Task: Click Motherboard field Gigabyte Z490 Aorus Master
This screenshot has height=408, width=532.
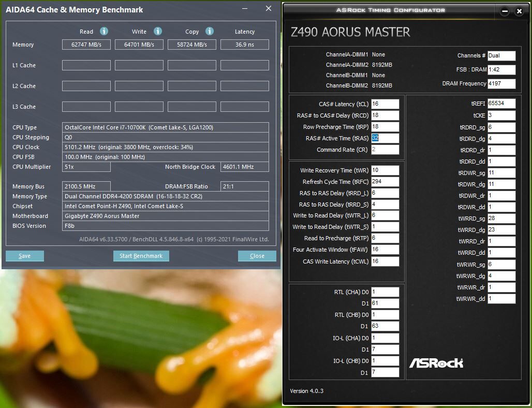Action: [166, 216]
